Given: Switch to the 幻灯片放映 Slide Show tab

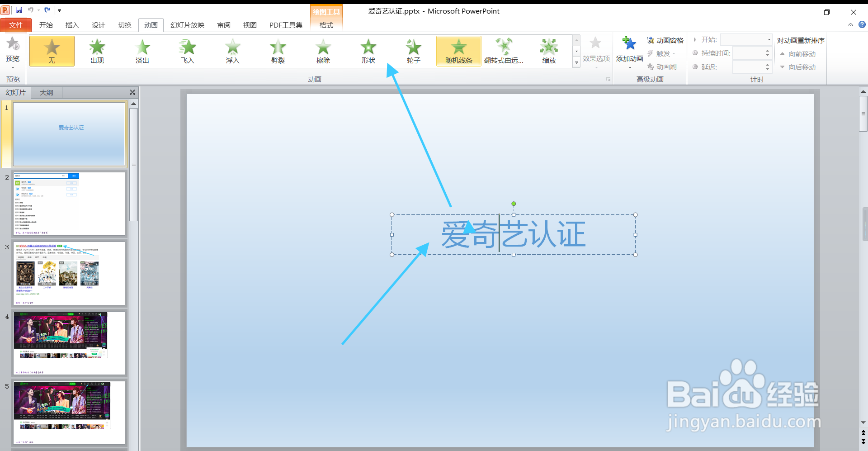Looking at the screenshot, I should 187,25.
